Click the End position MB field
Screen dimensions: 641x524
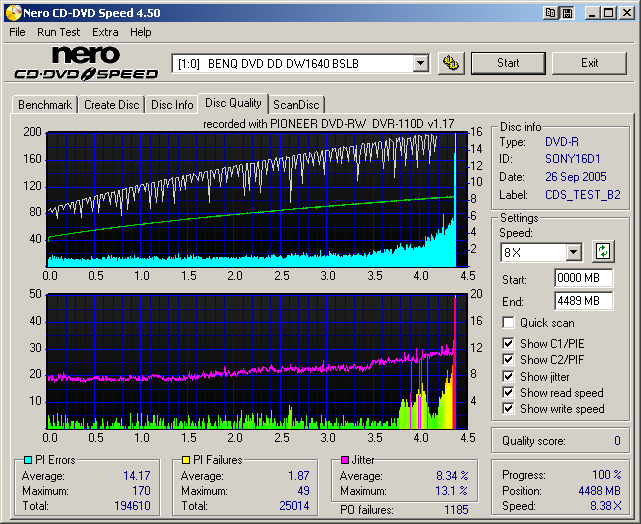click(583, 301)
